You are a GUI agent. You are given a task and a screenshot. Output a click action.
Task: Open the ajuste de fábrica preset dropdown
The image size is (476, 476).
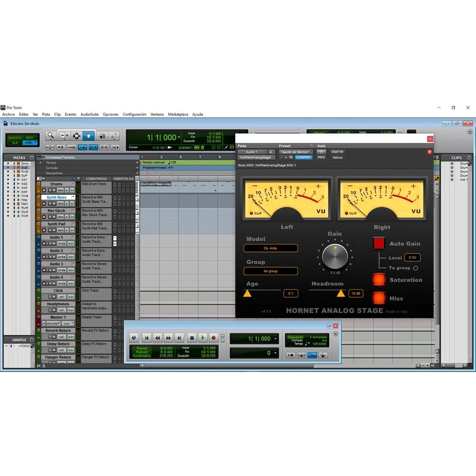click(296, 152)
